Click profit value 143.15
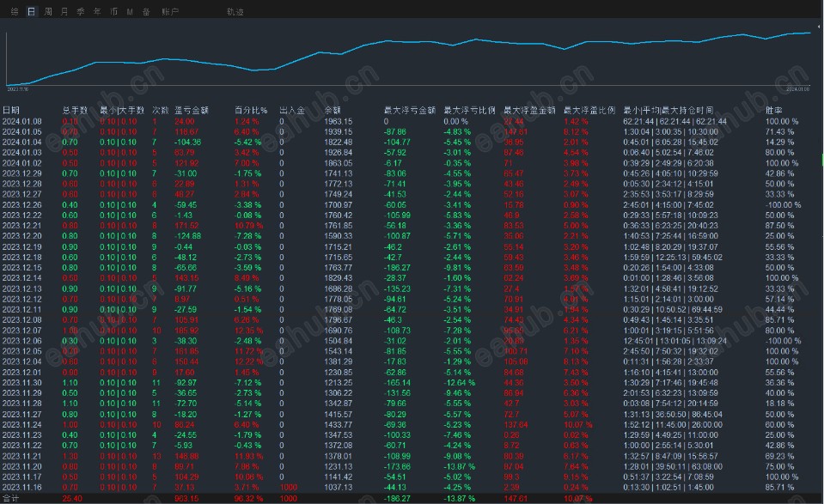824x504 pixels. 186,278
